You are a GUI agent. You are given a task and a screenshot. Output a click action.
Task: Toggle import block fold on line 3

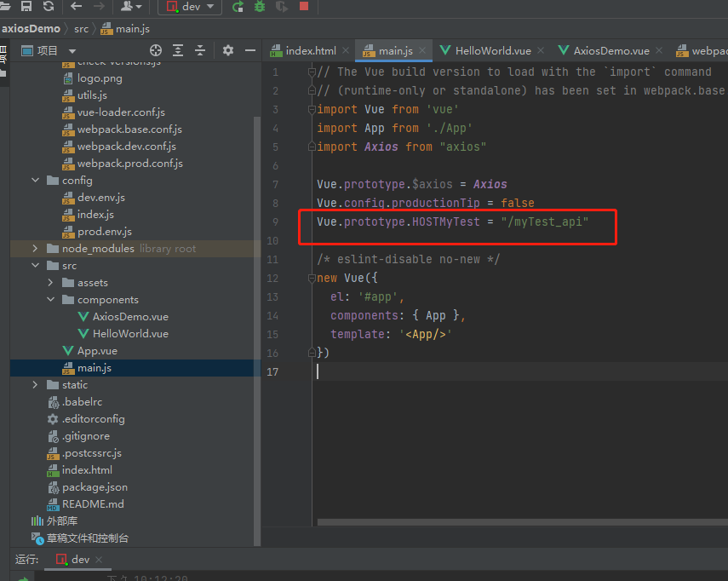312,110
